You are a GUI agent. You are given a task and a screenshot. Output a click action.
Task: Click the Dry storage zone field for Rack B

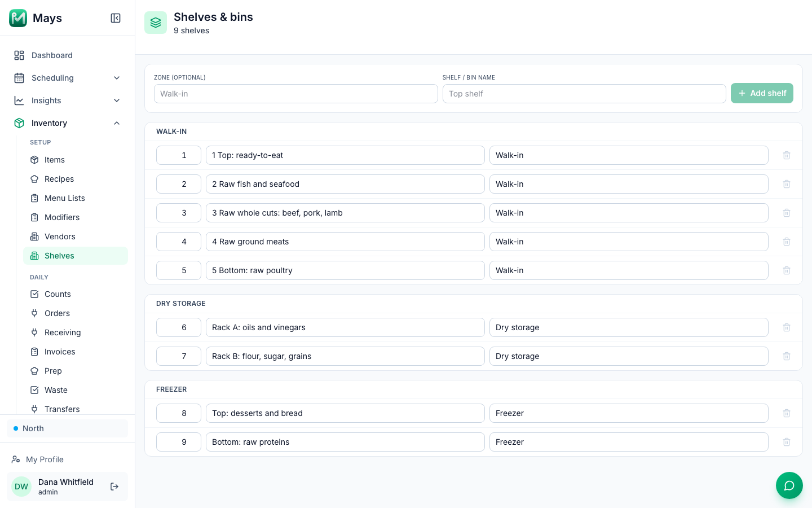click(x=629, y=356)
